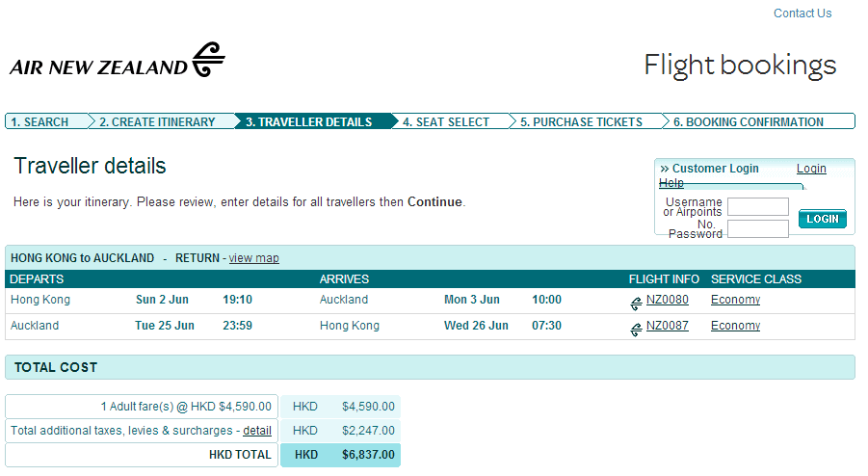Open the Contact Us link
Viewport: 868px width, 476px height.
(x=802, y=13)
